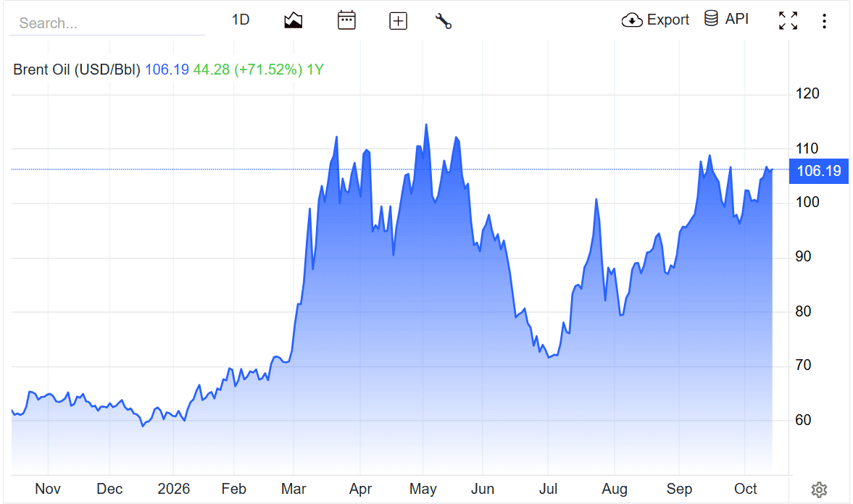The width and height of the screenshot is (853, 504).
Task: Click the 80 y-axis label
Action: click(x=804, y=311)
